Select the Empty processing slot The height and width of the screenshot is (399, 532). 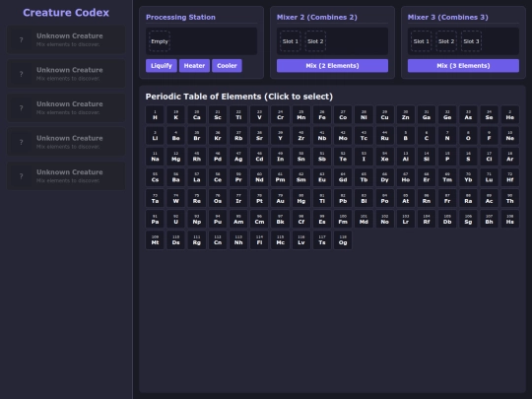(160, 41)
